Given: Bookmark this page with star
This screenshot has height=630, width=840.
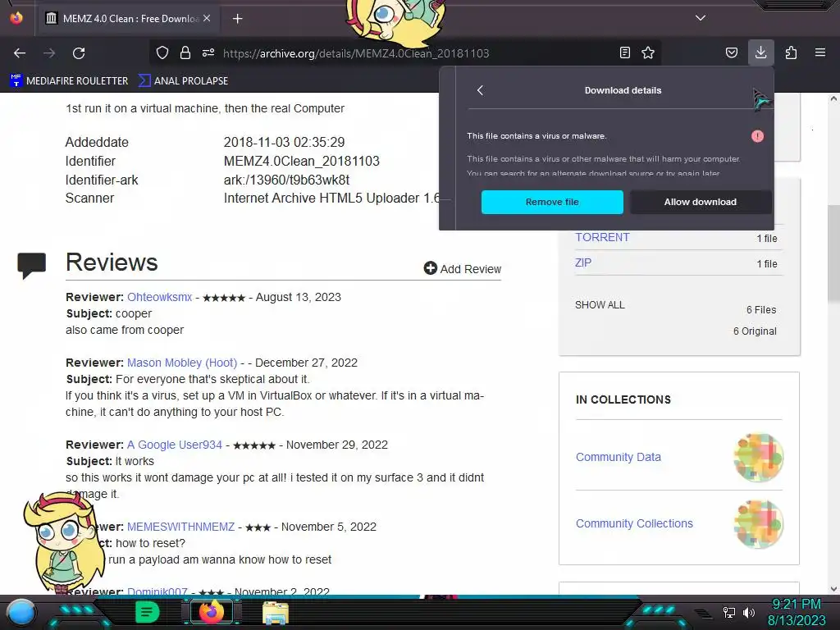Looking at the screenshot, I should [x=648, y=52].
